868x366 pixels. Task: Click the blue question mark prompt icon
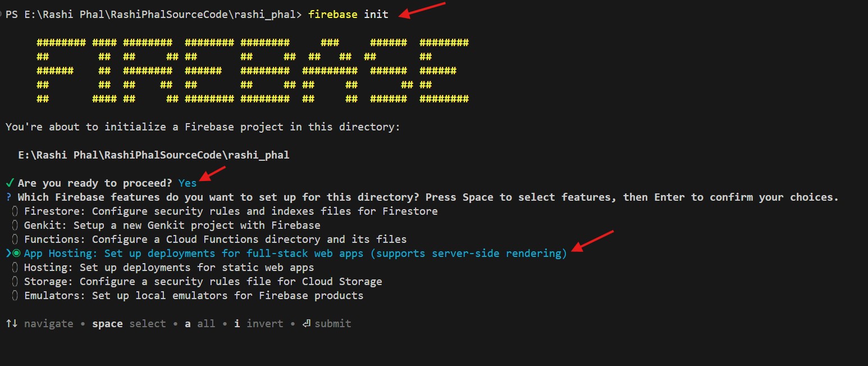pos(9,197)
